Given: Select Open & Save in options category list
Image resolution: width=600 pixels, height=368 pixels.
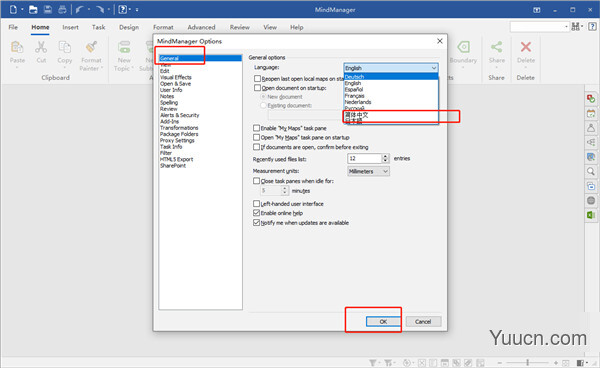Looking at the screenshot, I should click(175, 83).
